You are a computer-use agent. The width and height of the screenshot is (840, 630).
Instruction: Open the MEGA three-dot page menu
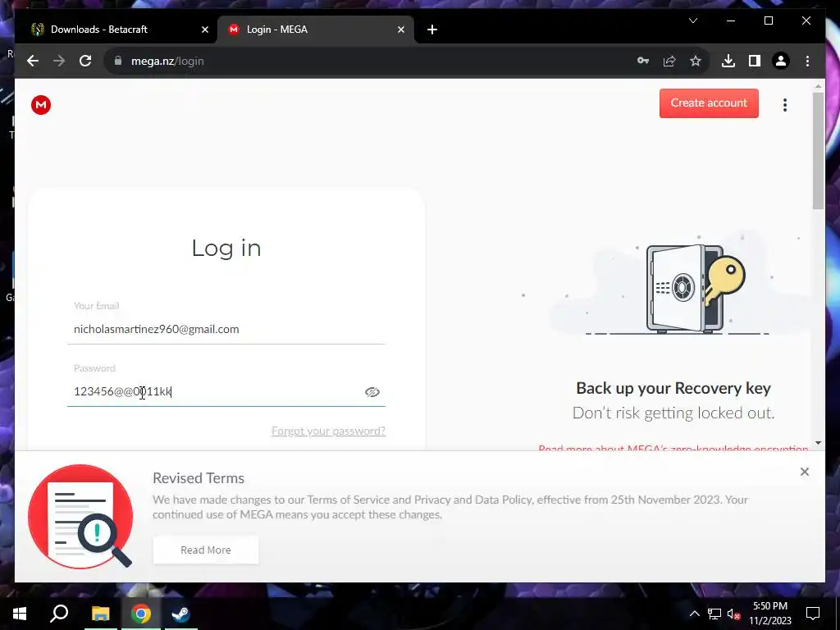point(785,105)
